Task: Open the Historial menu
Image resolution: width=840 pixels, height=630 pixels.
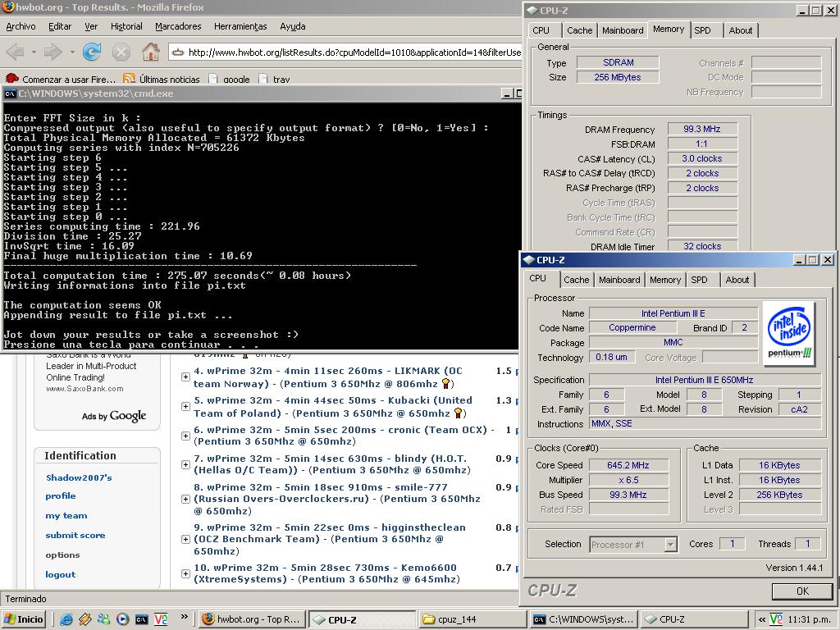Action: click(126, 26)
